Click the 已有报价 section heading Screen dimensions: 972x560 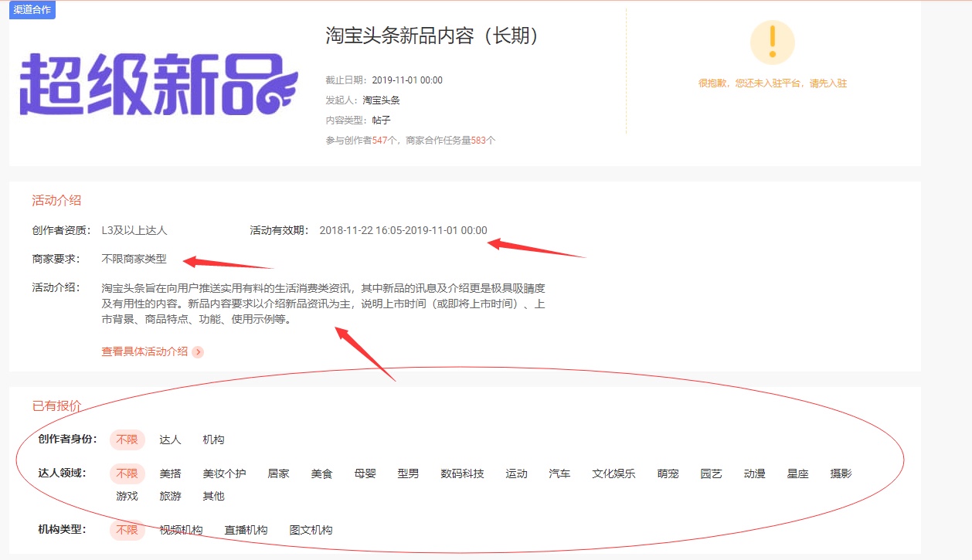[56, 406]
